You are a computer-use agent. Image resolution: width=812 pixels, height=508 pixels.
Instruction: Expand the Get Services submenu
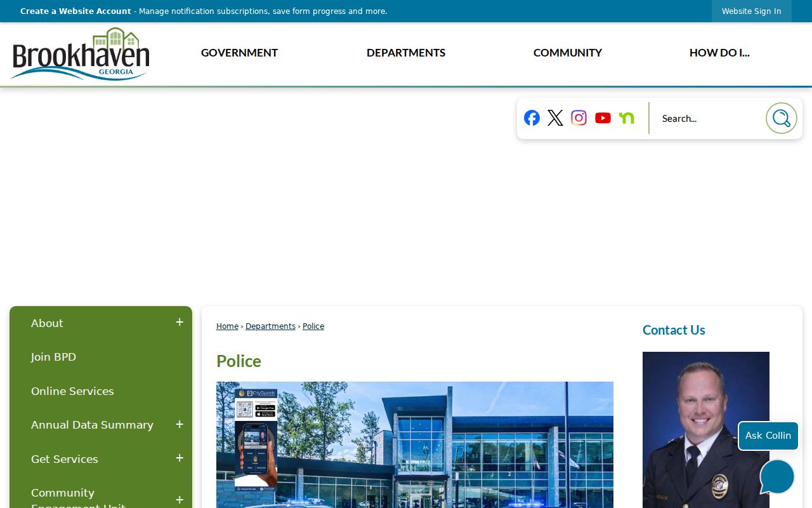coord(180,458)
